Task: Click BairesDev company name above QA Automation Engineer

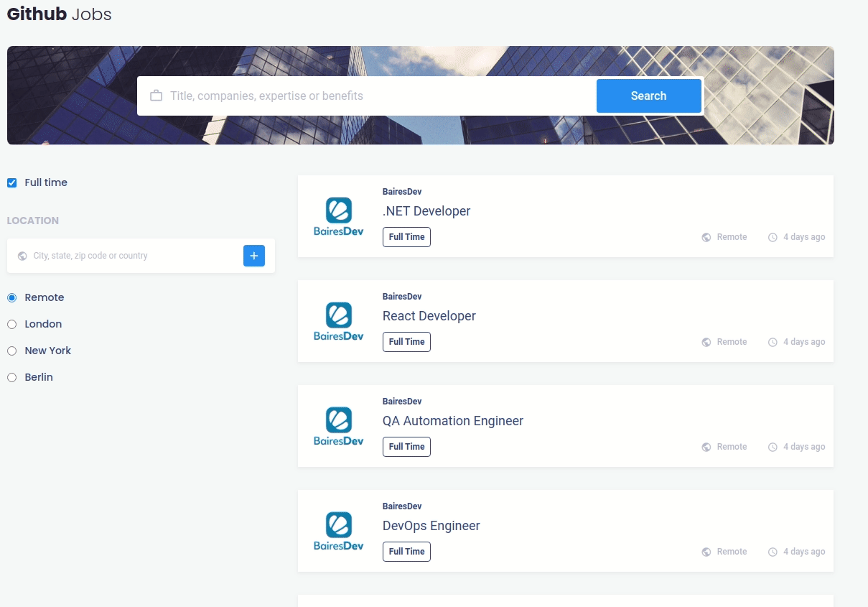Action: 402,402
